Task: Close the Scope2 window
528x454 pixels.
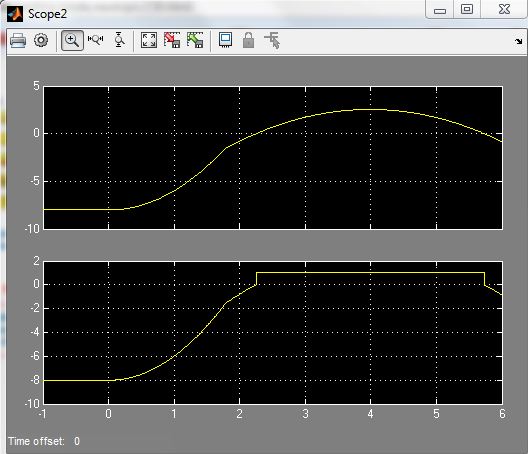Action: [504, 9]
